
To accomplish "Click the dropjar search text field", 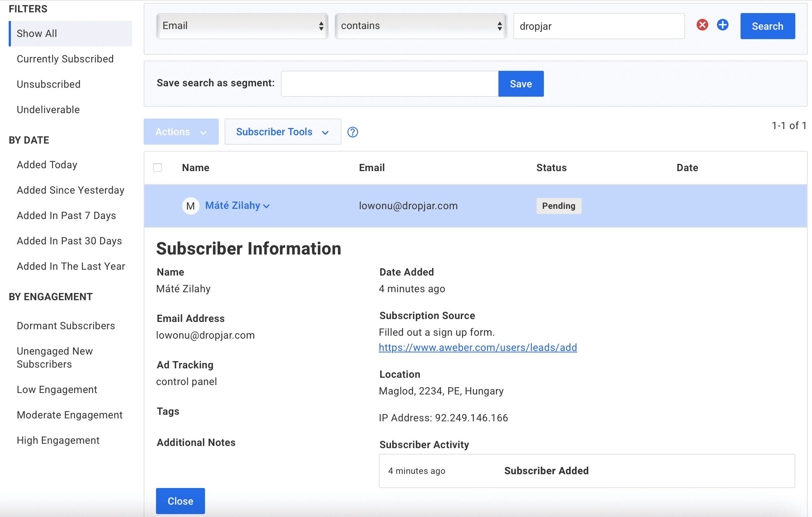I will (x=599, y=26).
